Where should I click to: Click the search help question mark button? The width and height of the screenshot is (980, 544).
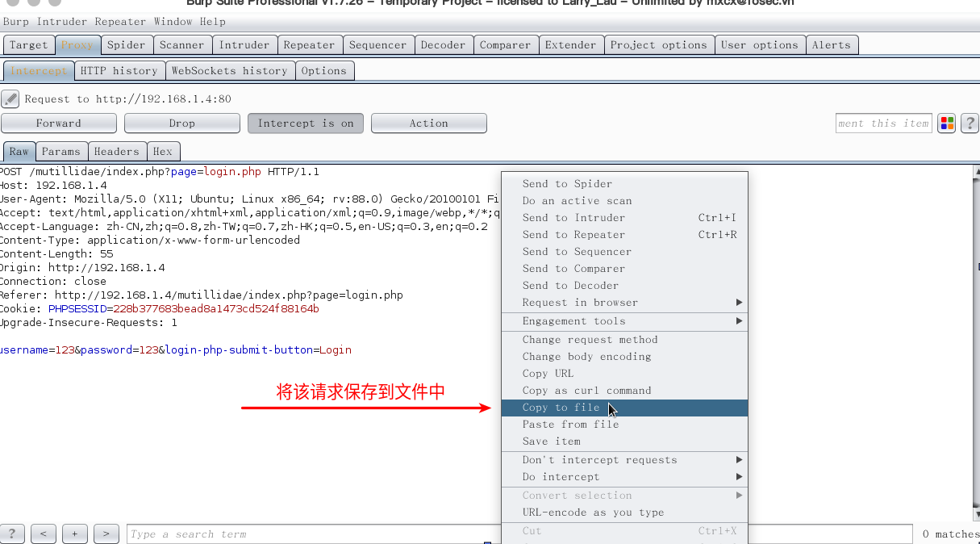point(12,534)
